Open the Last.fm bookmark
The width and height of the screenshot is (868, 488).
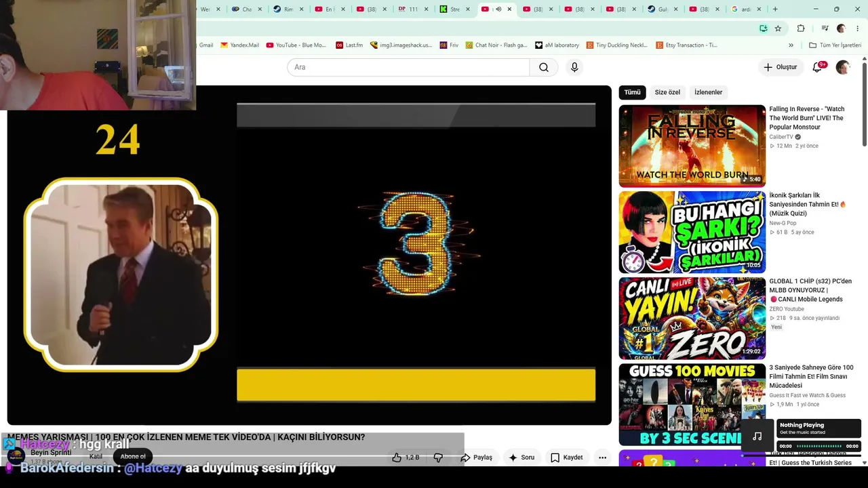pyautogui.click(x=349, y=45)
